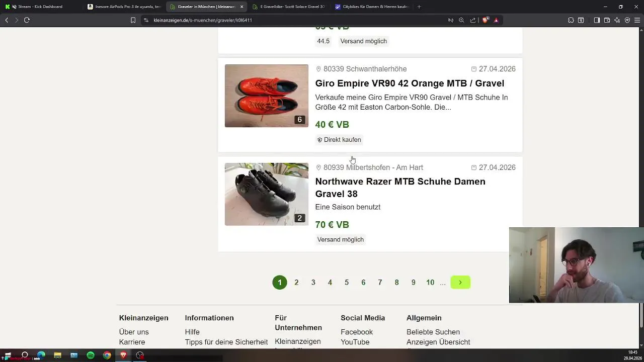Viewport: 644px width, 362px height.
Task: Click the address bar URL field
Action: click(292, 20)
